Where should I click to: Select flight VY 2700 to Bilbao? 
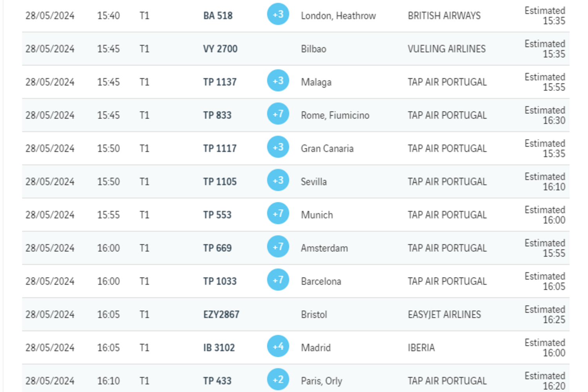pos(220,49)
